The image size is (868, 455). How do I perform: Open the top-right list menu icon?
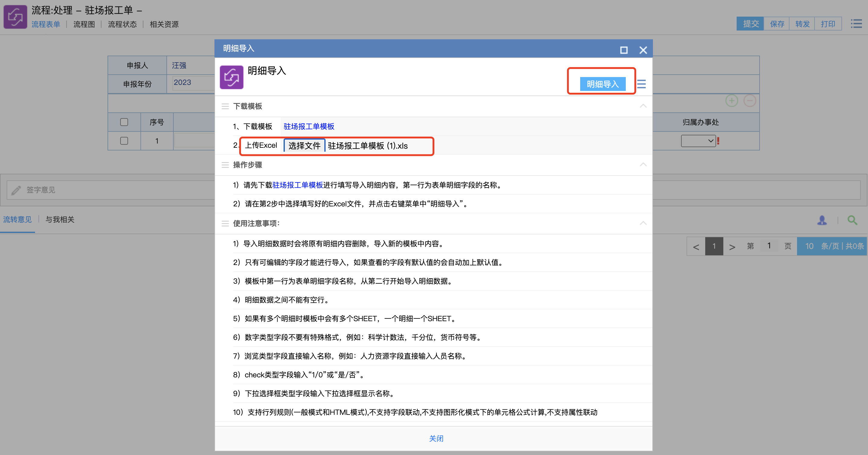(x=856, y=24)
